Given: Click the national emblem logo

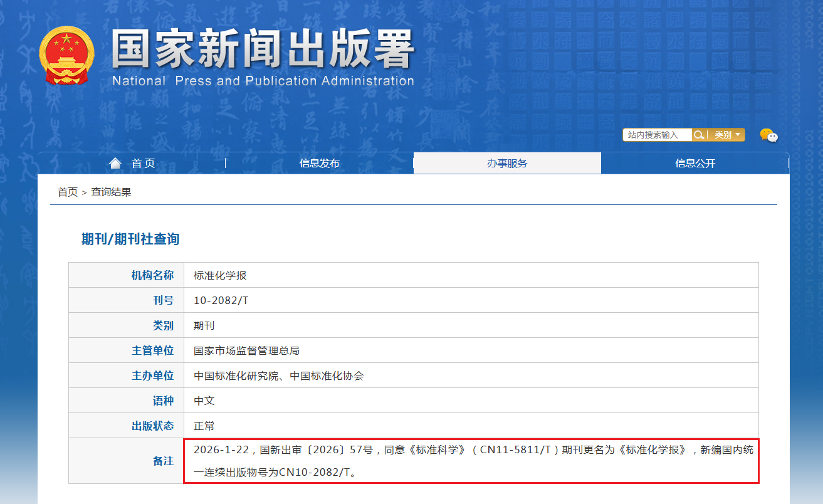Looking at the screenshot, I should tap(67, 55).
